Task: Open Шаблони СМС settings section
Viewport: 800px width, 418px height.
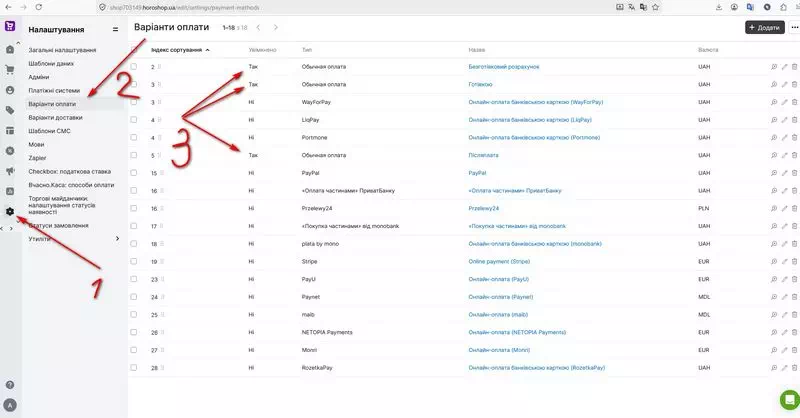Action: pos(49,131)
